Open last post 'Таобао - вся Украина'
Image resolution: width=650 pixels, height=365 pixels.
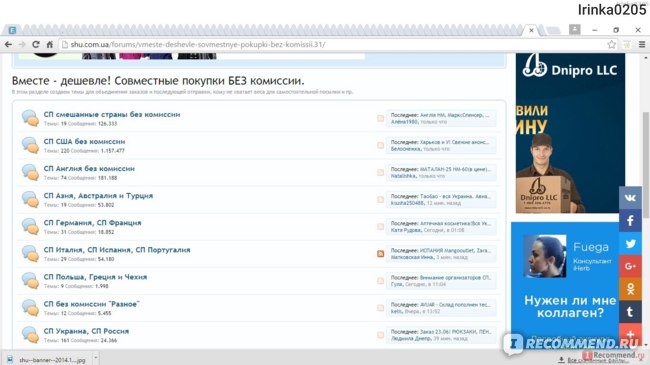coord(456,196)
